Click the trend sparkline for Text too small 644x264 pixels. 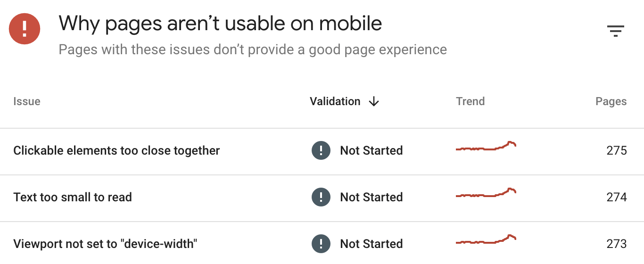pyautogui.click(x=486, y=194)
